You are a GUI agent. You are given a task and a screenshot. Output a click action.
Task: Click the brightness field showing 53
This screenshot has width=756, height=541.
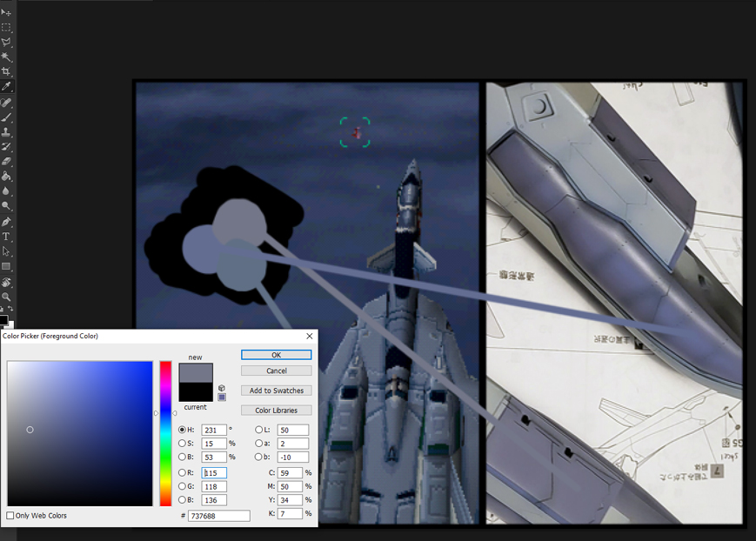point(214,457)
